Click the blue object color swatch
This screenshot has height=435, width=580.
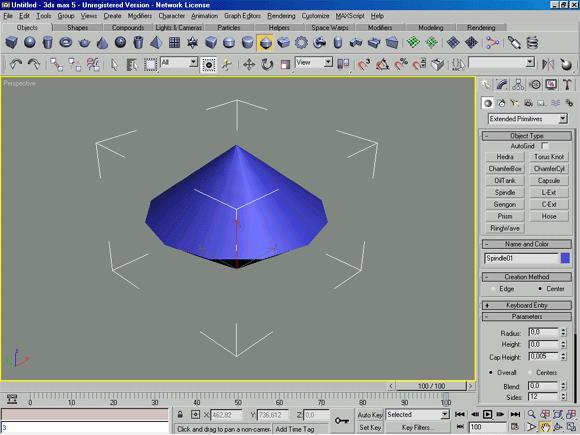point(565,258)
